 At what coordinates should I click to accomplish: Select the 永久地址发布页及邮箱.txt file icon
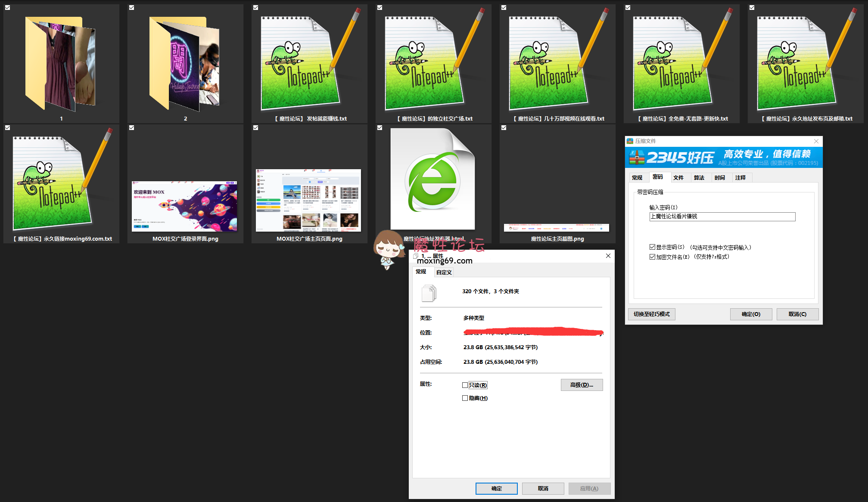806,59
